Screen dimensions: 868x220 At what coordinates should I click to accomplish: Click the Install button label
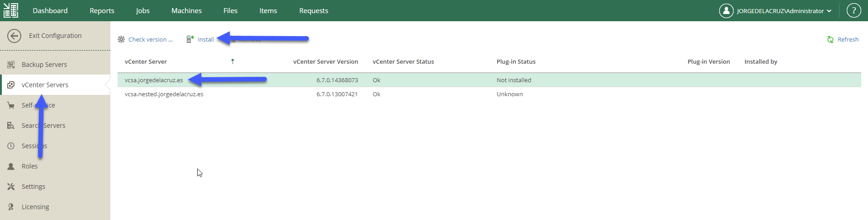(x=206, y=40)
